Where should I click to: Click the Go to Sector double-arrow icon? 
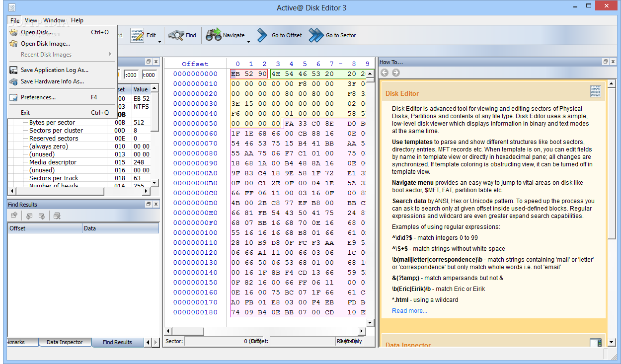pos(316,35)
